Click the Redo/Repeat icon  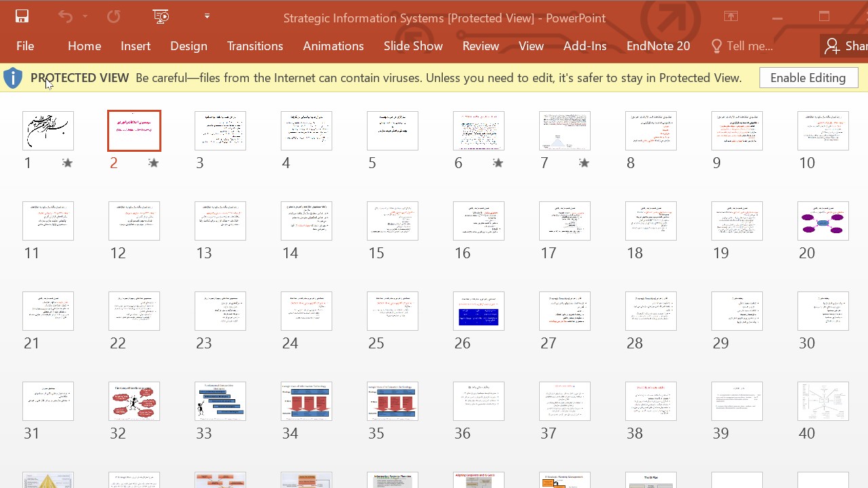coord(113,16)
